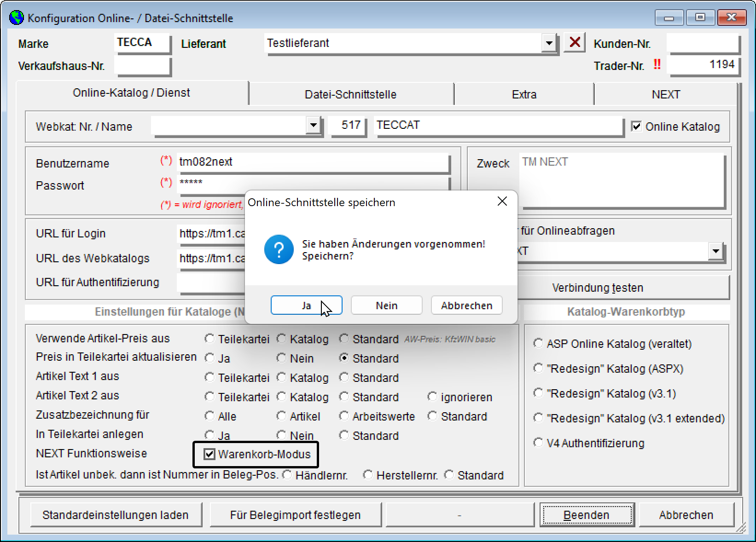The image size is (756, 542).
Task: Click the Kunden-Nr. input field
Action: coord(703,43)
